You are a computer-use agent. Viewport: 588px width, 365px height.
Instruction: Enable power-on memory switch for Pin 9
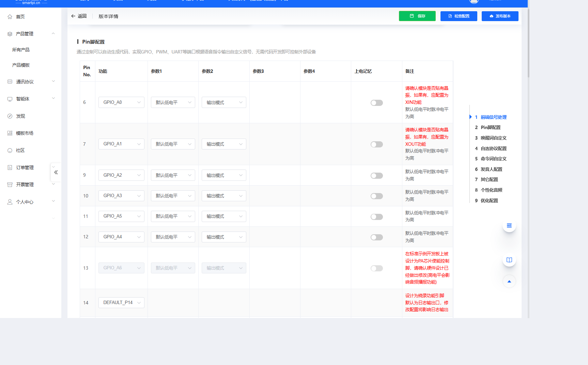[x=376, y=176]
